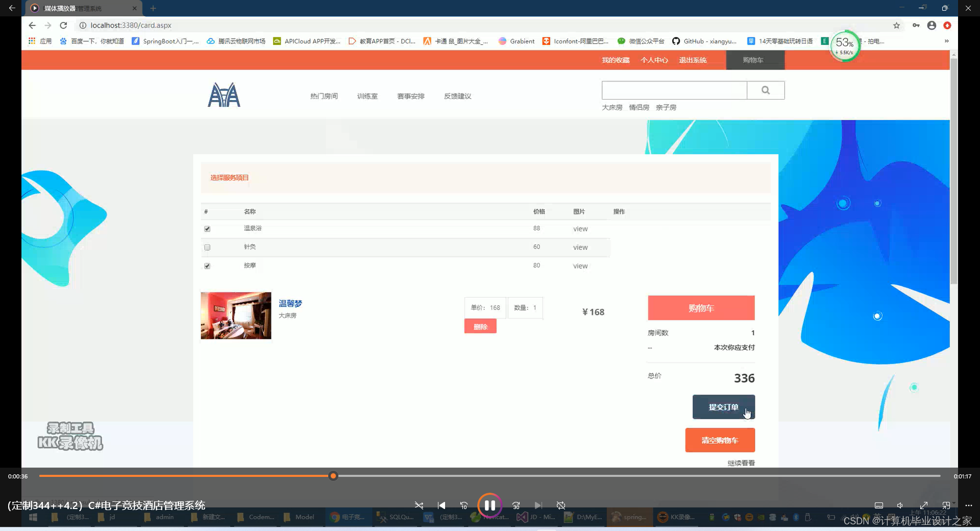980x531 pixels.
Task: Open browser profile account icon
Action: [x=932, y=26]
